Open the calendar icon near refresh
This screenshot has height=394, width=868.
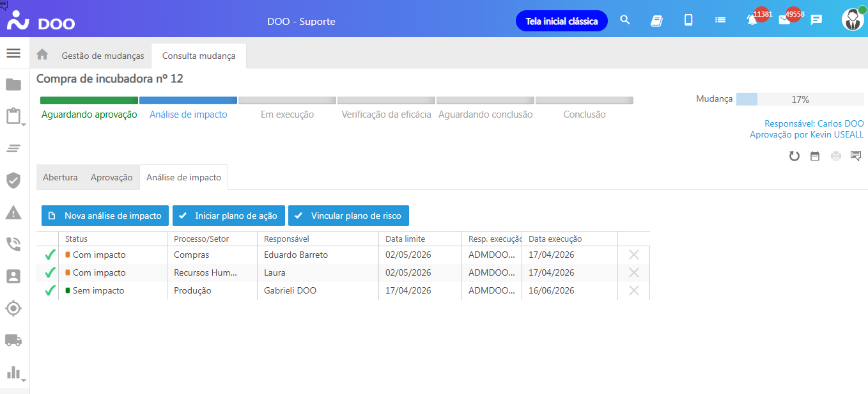(815, 155)
